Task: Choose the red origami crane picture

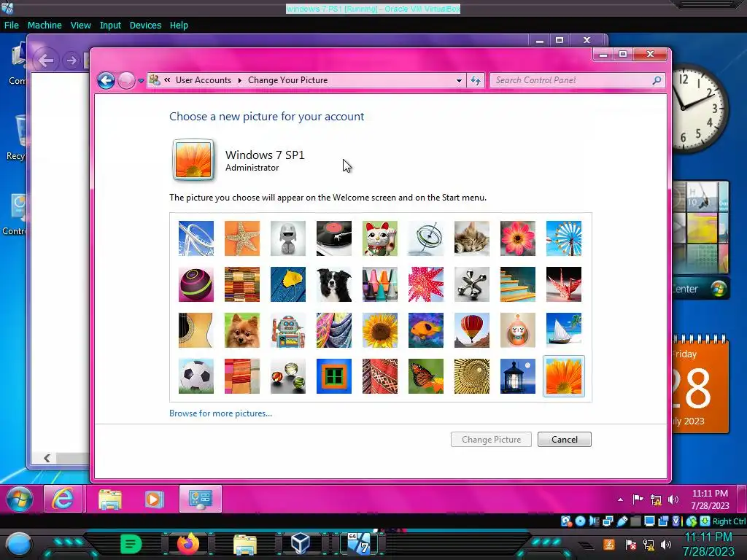Action: pyautogui.click(x=564, y=284)
